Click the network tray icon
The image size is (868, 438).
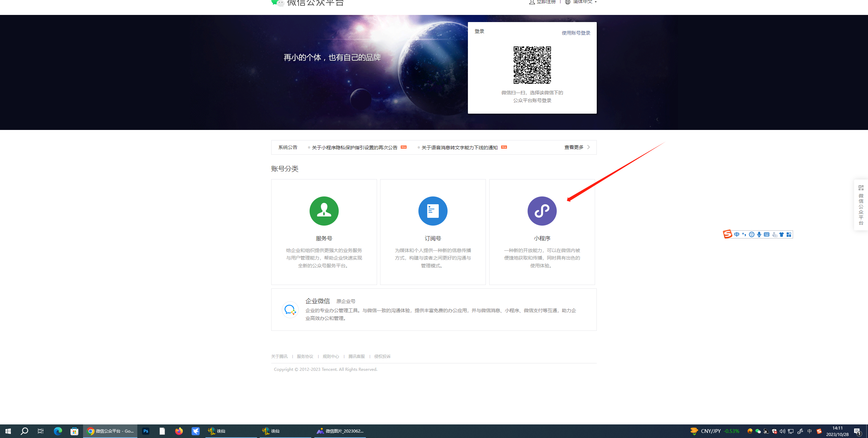pos(791,431)
